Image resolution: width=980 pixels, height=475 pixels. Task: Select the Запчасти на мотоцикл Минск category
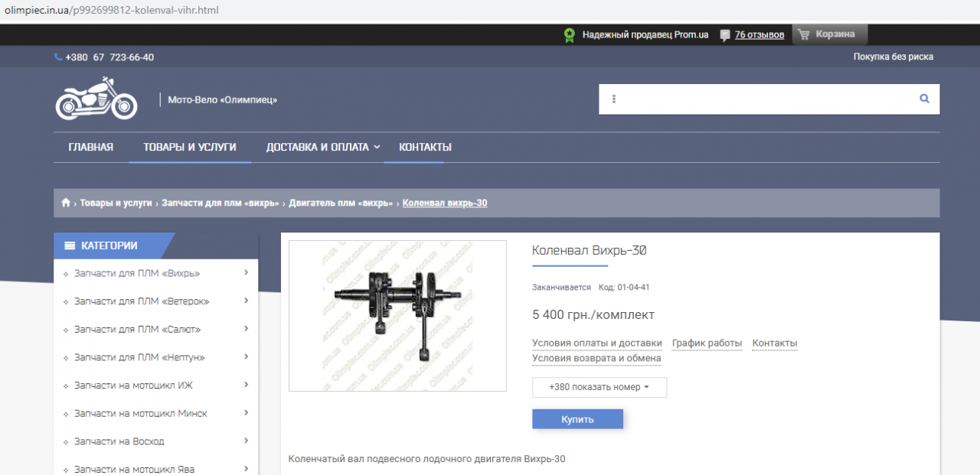tap(141, 413)
